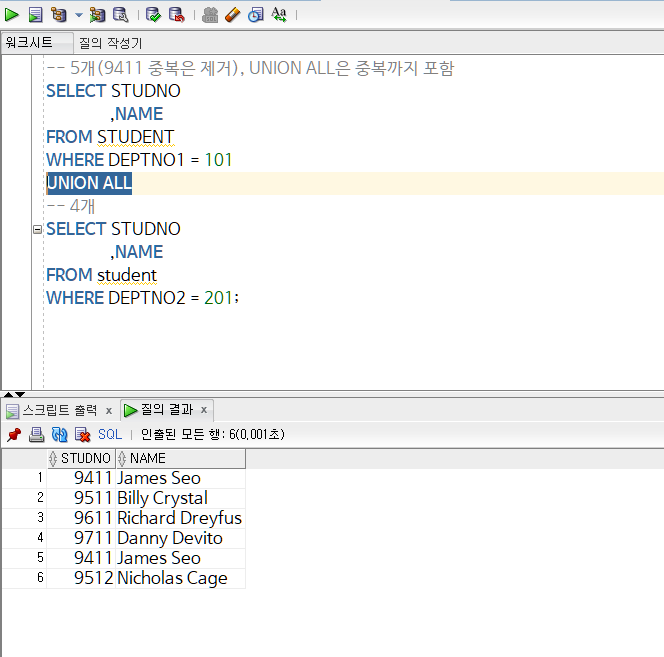This screenshot has width=664, height=657.
Task: Click the SQL Tuning Advisor icon
Action: tap(121, 15)
